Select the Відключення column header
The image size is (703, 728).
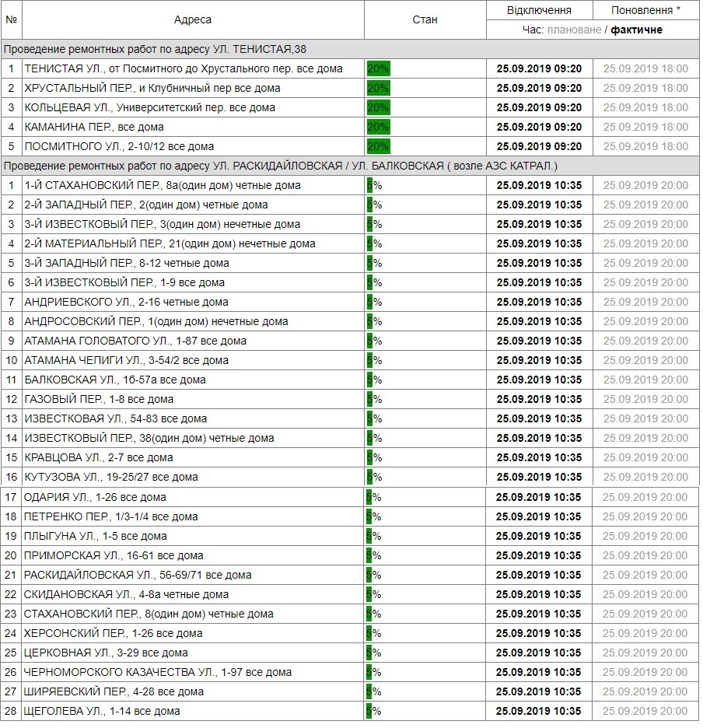(539, 10)
